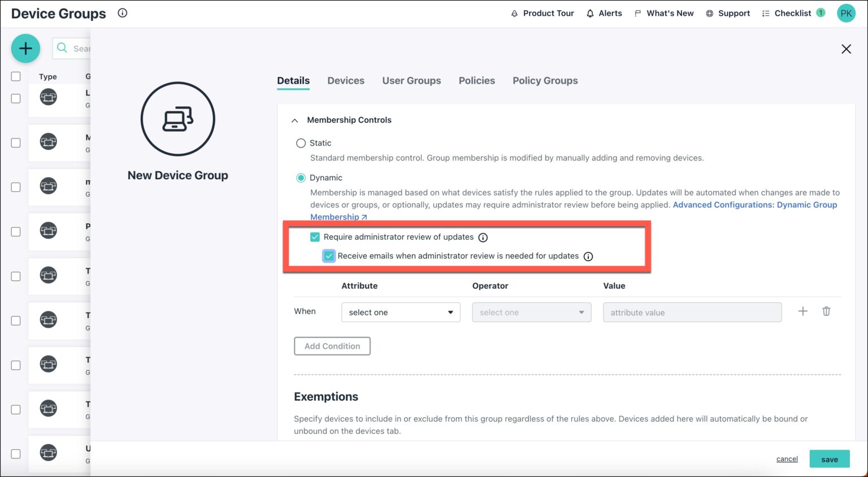
Task: Open the Dynamic Group Membership documentation link
Action: click(x=755, y=205)
